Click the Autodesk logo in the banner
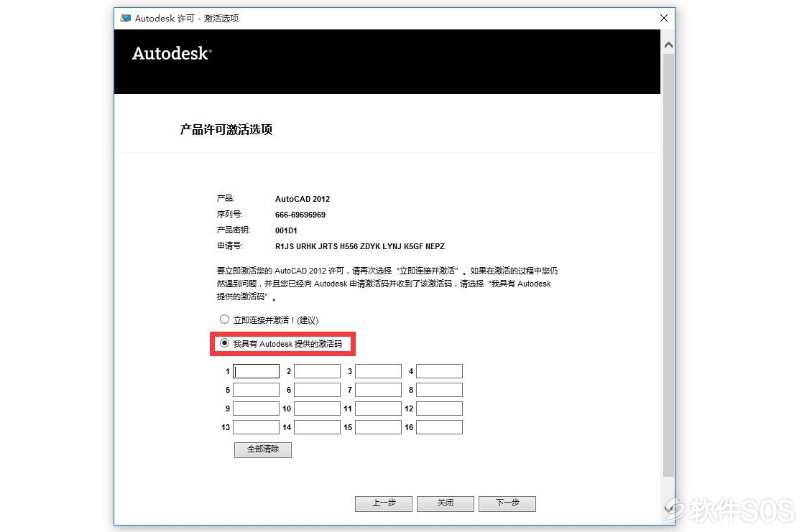This screenshot has width=807, height=532. [172, 53]
